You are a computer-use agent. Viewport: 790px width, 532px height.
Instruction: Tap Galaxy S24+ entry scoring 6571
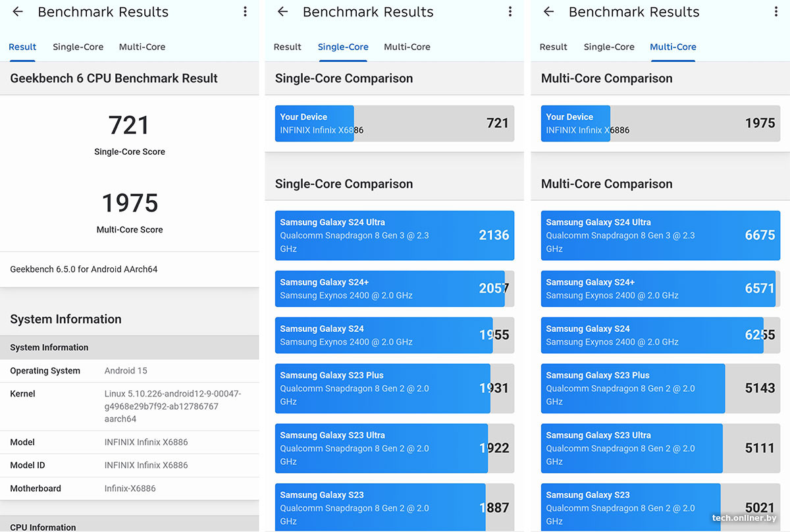(660, 288)
